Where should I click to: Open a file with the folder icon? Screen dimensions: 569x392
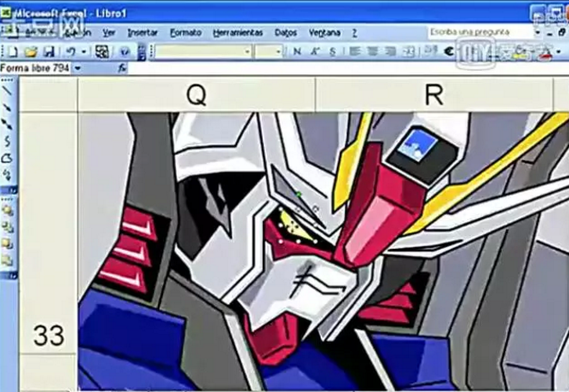[x=31, y=53]
